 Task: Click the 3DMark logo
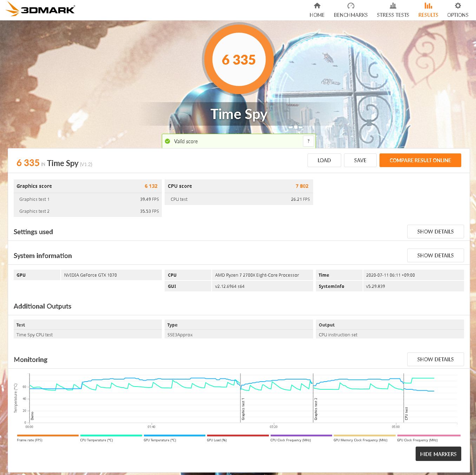41,9
